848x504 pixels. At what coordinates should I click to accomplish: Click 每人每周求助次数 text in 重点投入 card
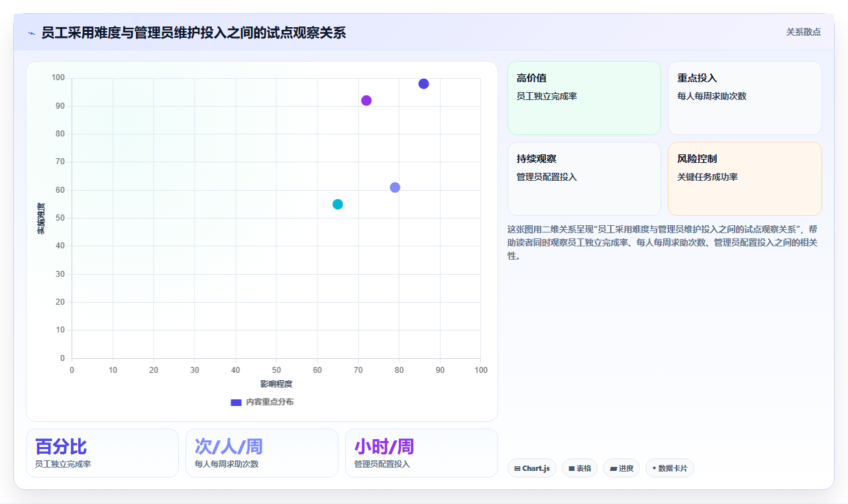[x=712, y=96]
